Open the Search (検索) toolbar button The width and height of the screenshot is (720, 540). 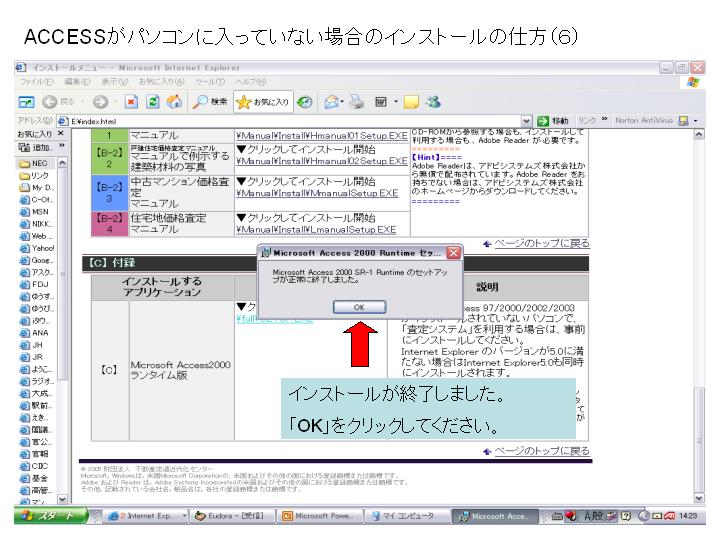point(210,101)
